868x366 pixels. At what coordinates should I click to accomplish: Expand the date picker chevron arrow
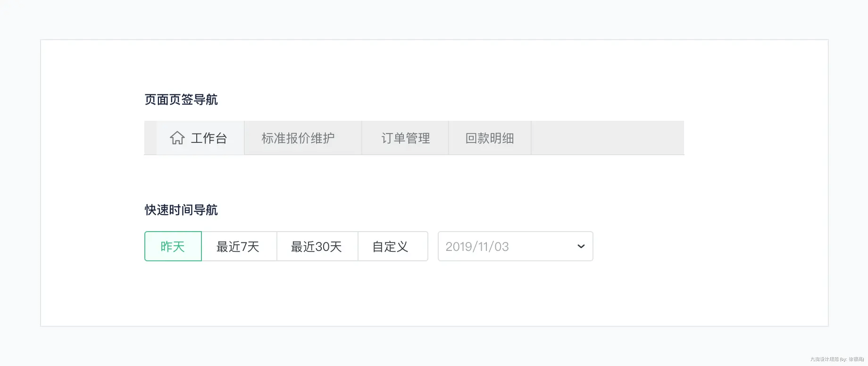click(581, 246)
